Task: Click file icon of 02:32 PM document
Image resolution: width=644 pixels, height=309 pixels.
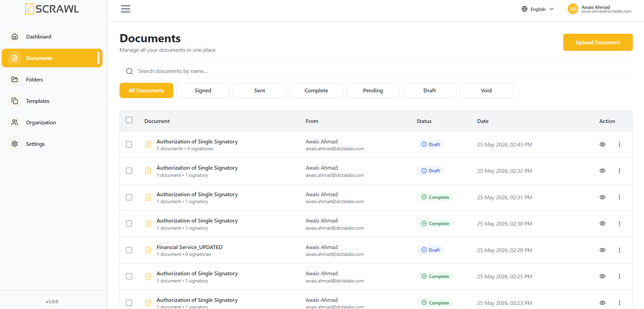Action: (x=148, y=171)
